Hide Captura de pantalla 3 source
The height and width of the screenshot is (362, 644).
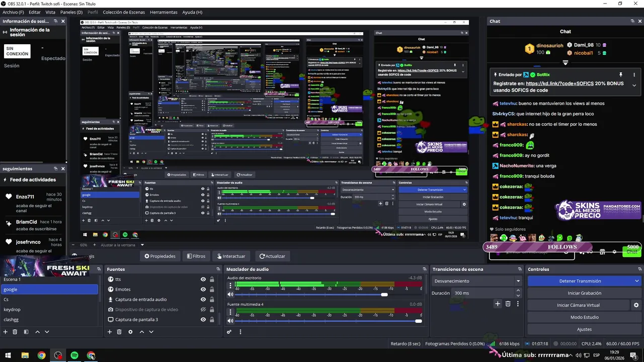[x=203, y=319]
